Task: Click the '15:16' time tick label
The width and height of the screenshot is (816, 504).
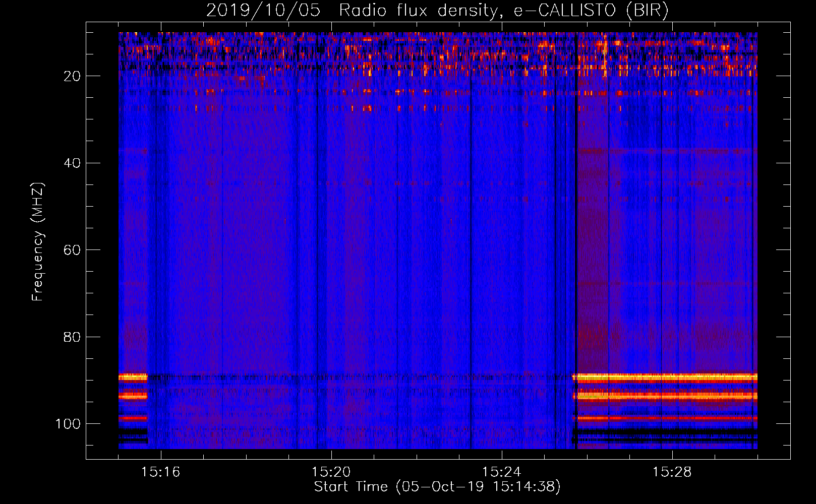Action: [x=161, y=472]
